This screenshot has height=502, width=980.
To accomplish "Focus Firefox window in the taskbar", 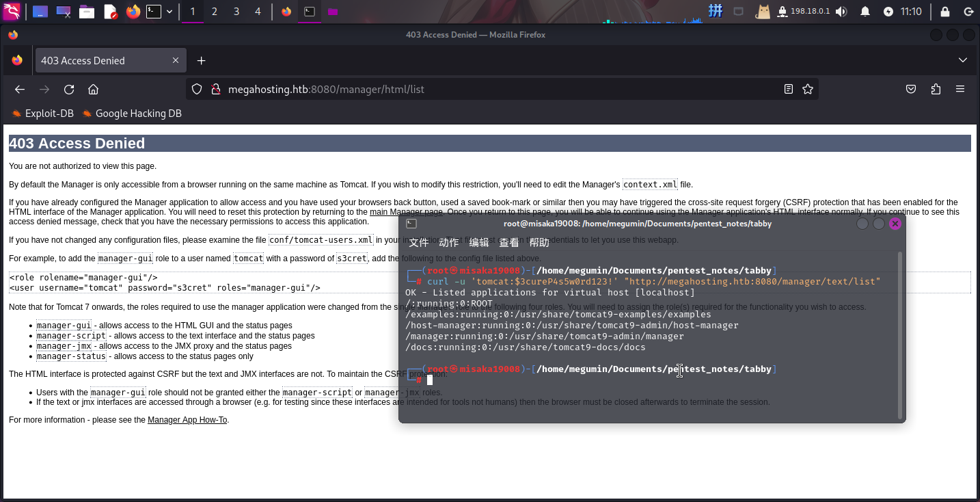I will coord(286,12).
